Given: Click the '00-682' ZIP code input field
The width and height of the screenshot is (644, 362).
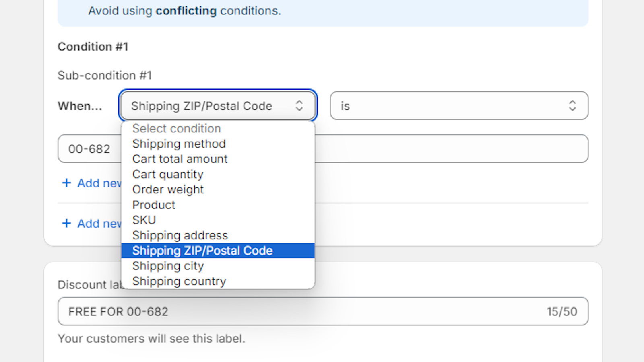Looking at the screenshot, I should click(89, 148).
